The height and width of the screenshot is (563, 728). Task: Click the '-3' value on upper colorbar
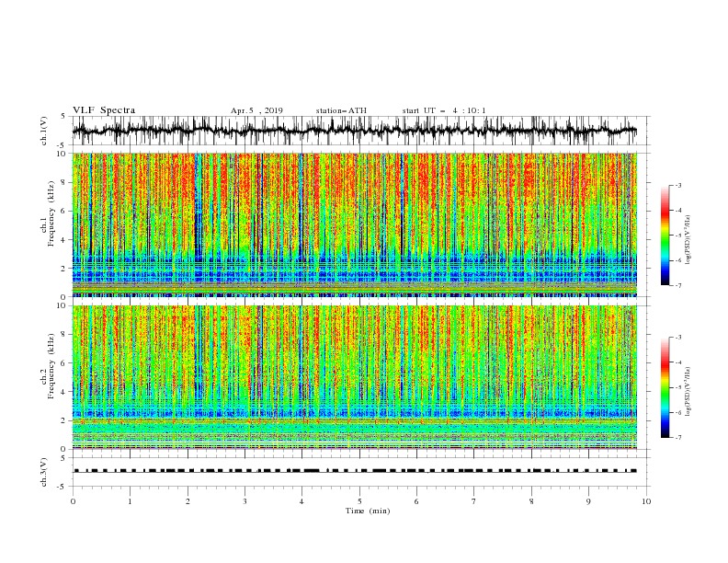tap(677, 185)
